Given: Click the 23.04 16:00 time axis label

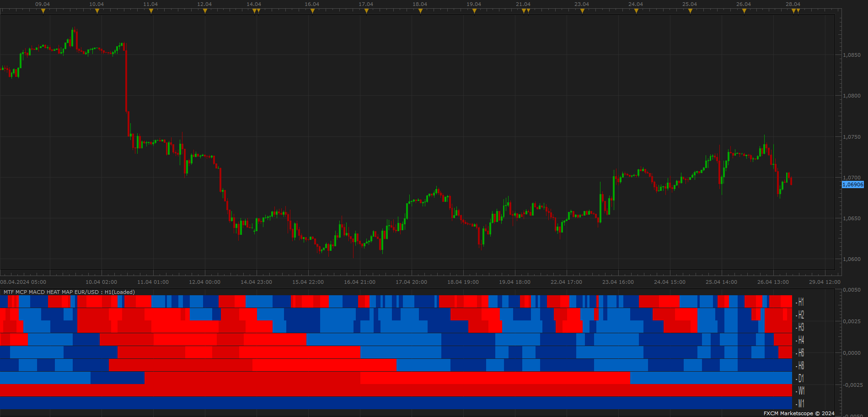Looking at the screenshot, I should 618,282.
